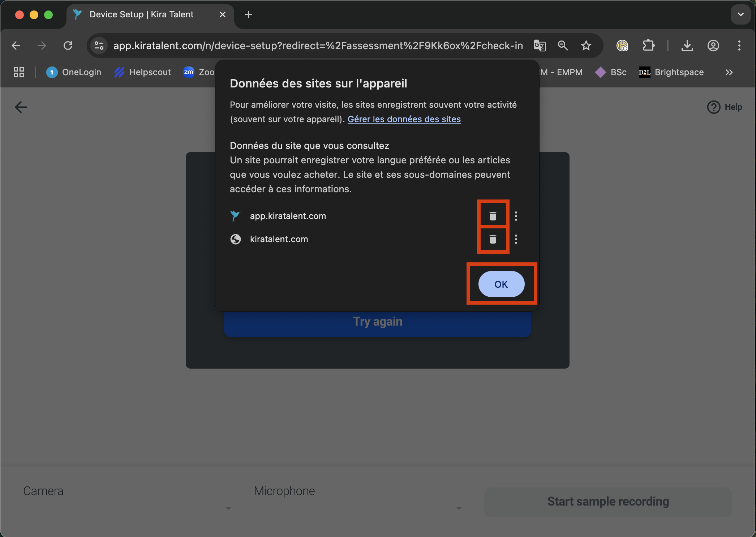
Task: Open the Chrome three-dot menu
Action: point(739,46)
